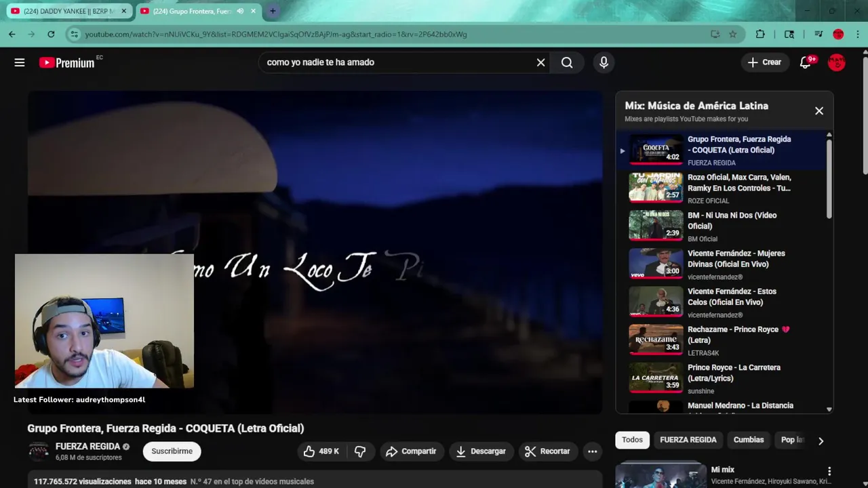
Task: Play the COQUETA playlist item
Action: point(722,150)
